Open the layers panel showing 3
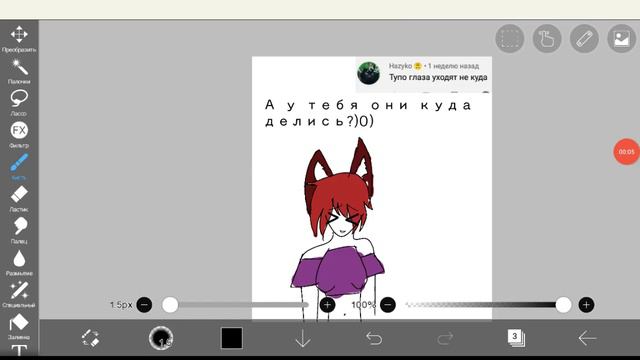The image size is (640, 360). coord(516,338)
